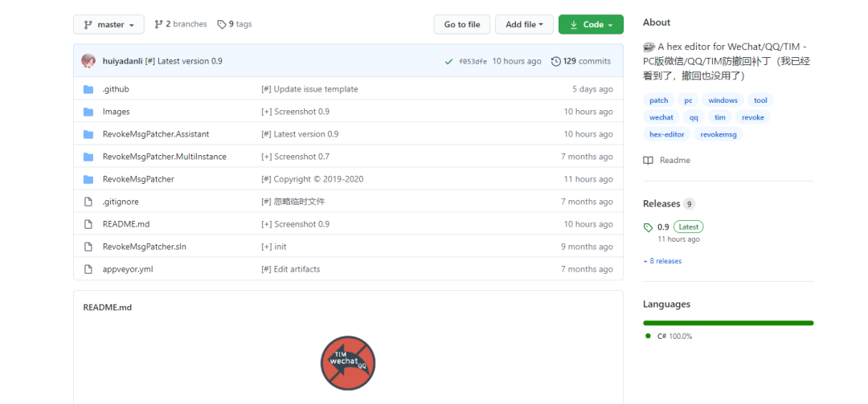Click the RevokeMsgPatcher.Assistant folder icon
Image resolution: width=868 pixels, height=404 pixels.
click(x=88, y=134)
